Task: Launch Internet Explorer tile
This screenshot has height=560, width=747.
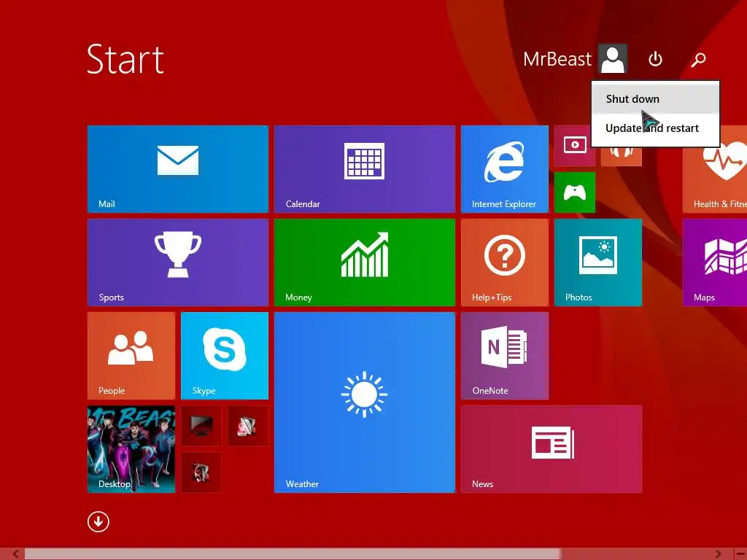Action: point(505,169)
